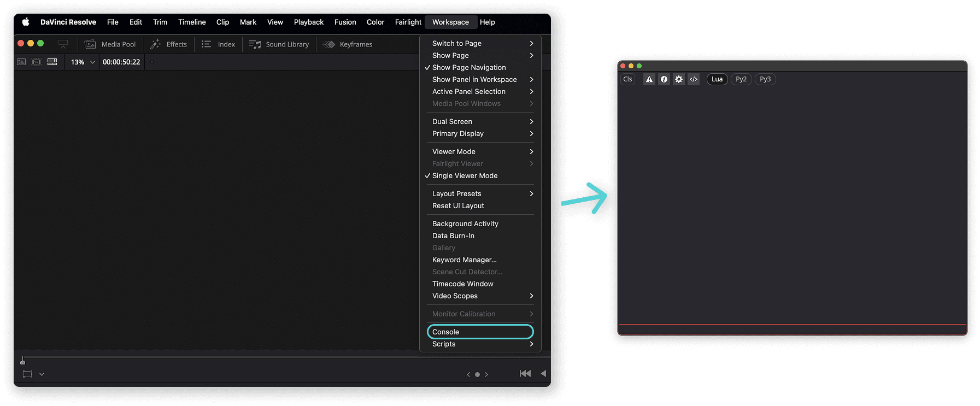Open the Effects panel

coord(169,44)
